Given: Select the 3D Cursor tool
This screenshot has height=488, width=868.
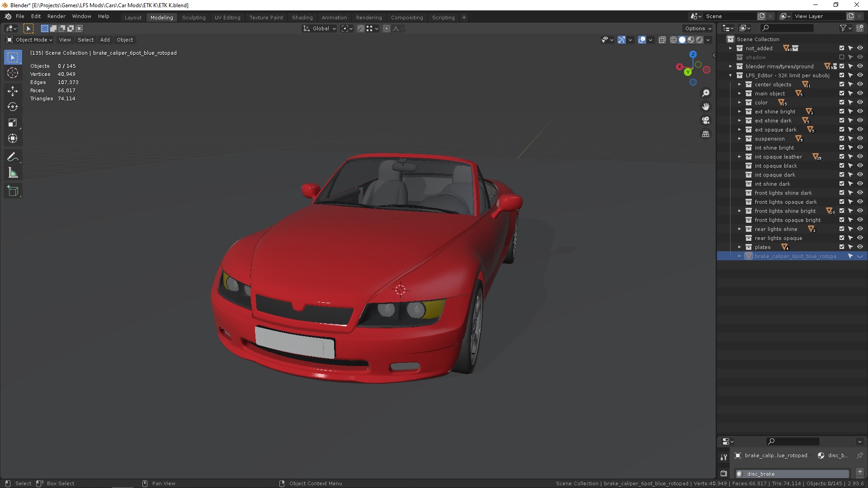Looking at the screenshot, I should tap(13, 73).
